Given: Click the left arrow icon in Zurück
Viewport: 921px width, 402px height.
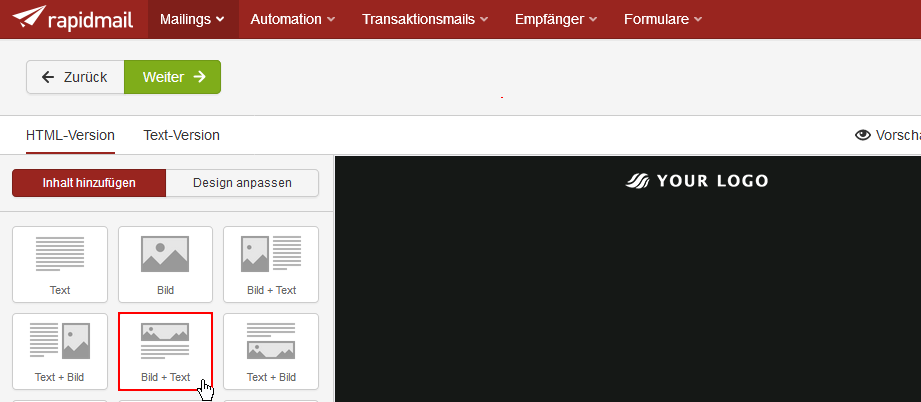Looking at the screenshot, I should pyautogui.click(x=48, y=77).
